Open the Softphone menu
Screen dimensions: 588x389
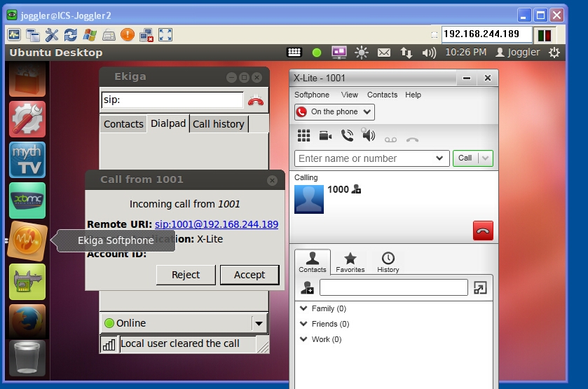312,95
